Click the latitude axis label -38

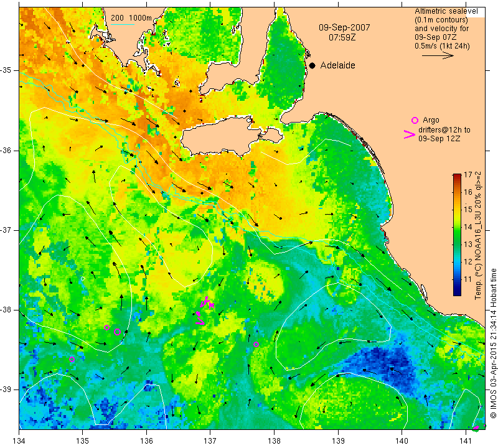pyautogui.click(x=6, y=310)
